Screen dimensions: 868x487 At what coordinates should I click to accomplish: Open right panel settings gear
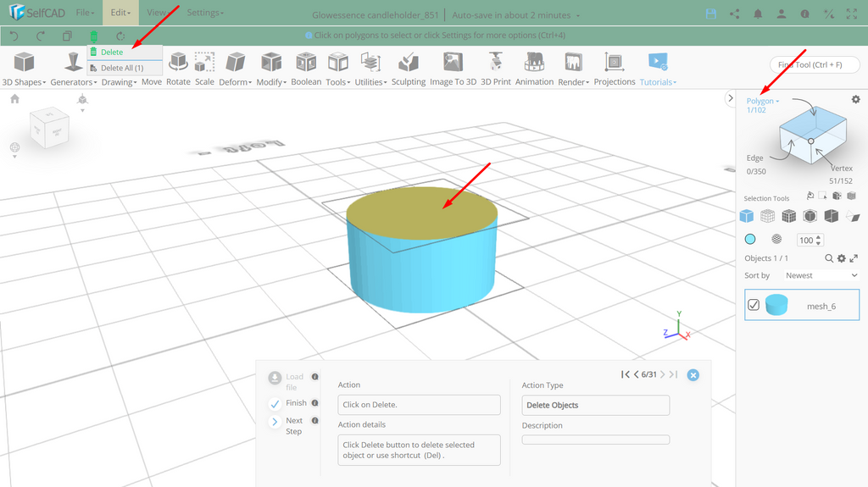tap(856, 99)
